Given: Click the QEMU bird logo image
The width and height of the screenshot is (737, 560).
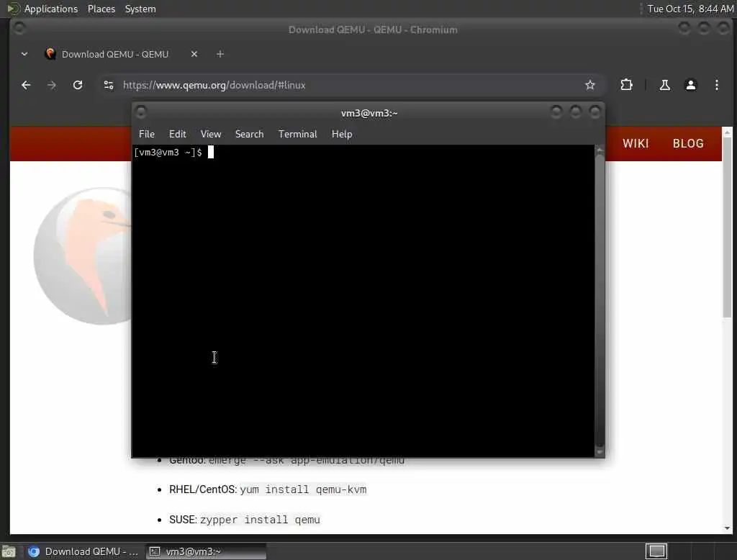Looking at the screenshot, I should [x=83, y=256].
